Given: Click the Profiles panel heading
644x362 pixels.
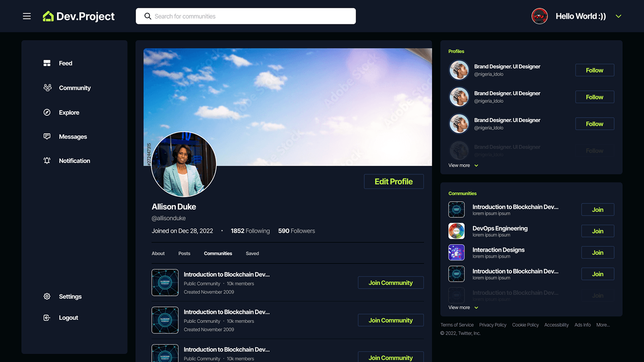Looking at the screenshot, I should click(x=456, y=51).
